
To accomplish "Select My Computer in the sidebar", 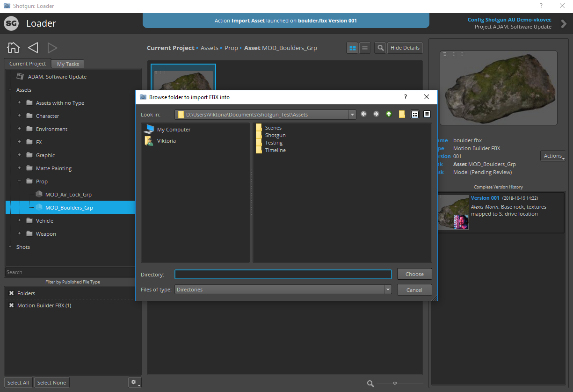I will click(x=174, y=130).
